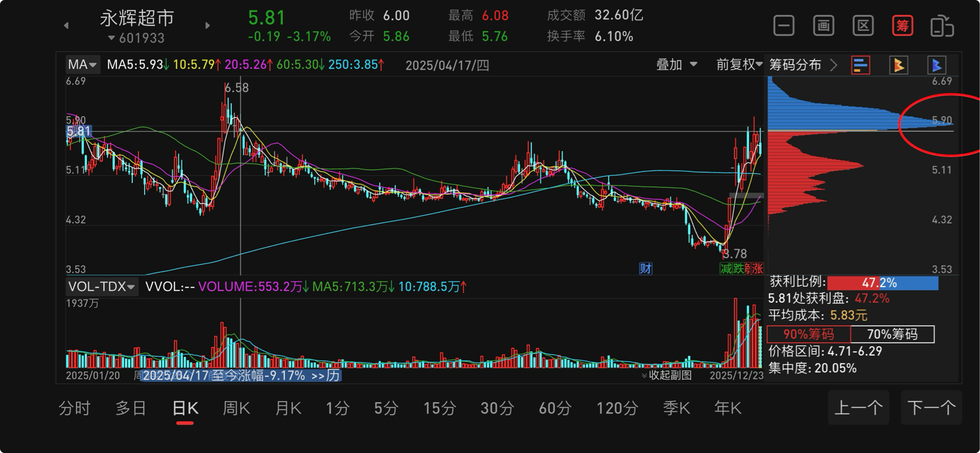The width and height of the screenshot is (980, 453).
Task: Select the 70%筹码 option
Action: [x=893, y=334]
